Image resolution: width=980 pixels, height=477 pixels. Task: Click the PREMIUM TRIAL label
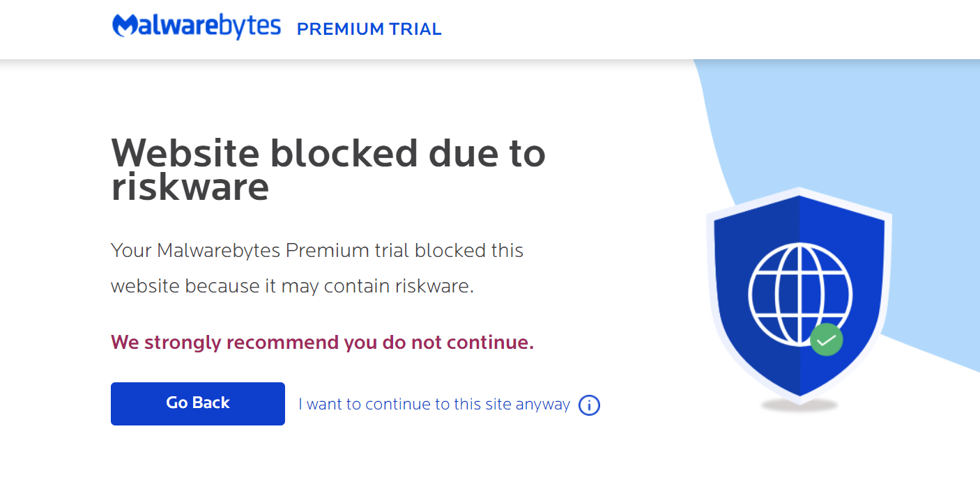point(369,29)
